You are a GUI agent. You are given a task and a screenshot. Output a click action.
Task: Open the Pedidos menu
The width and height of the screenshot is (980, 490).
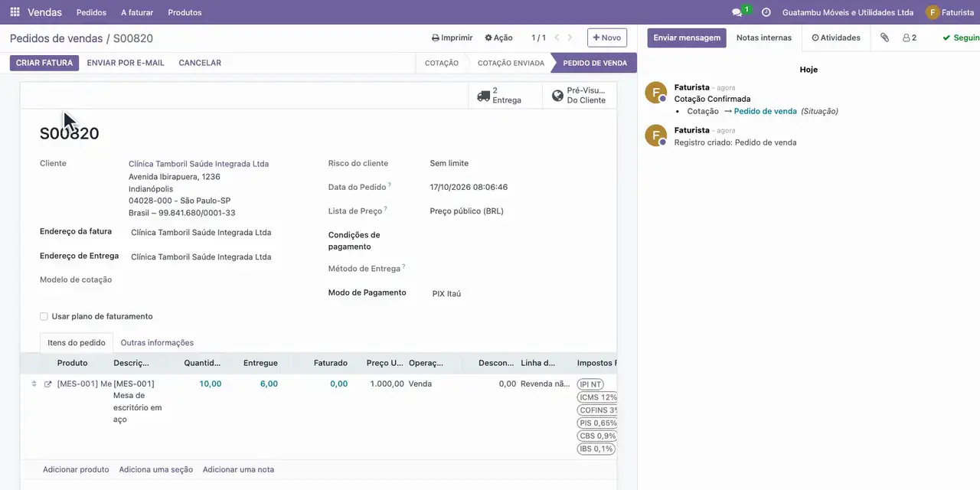pyautogui.click(x=92, y=12)
